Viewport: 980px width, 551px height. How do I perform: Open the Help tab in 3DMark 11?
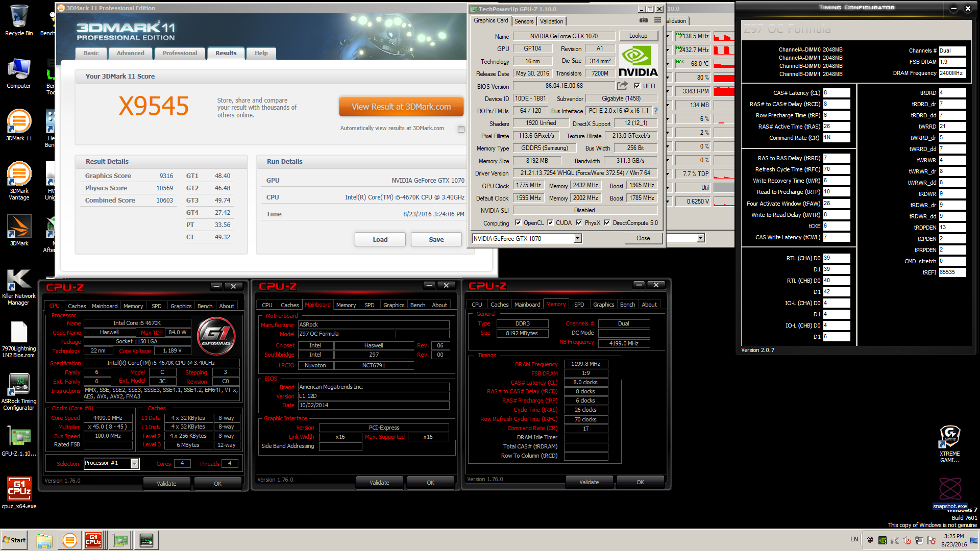click(261, 54)
